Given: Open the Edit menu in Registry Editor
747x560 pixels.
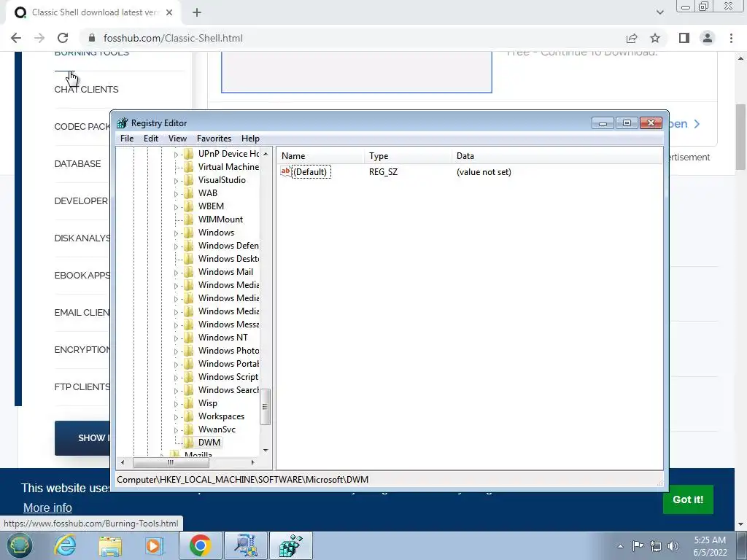Looking at the screenshot, I should pos(150,138).
